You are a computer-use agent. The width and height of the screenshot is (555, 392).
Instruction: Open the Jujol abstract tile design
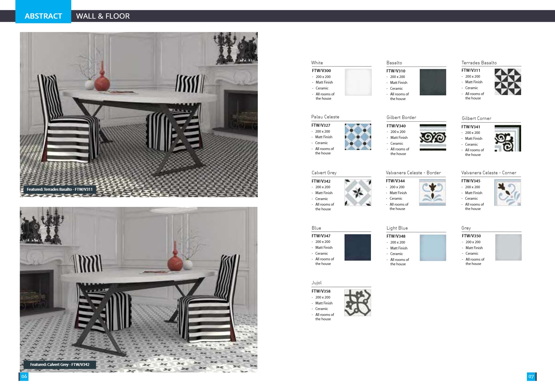pos(358,303)
